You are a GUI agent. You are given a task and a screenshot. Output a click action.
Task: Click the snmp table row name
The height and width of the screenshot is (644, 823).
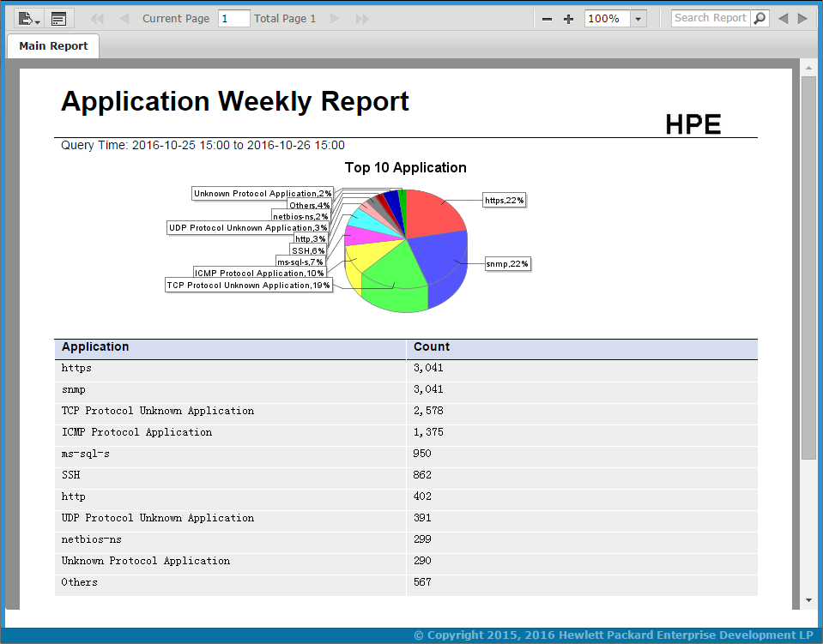click(74, 389)
